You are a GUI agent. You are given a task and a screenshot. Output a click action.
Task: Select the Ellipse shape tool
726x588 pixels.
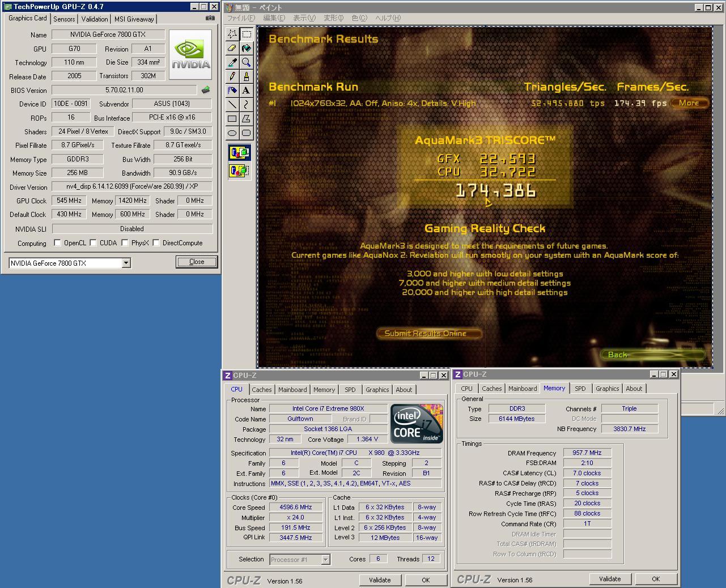coord(232,133)
